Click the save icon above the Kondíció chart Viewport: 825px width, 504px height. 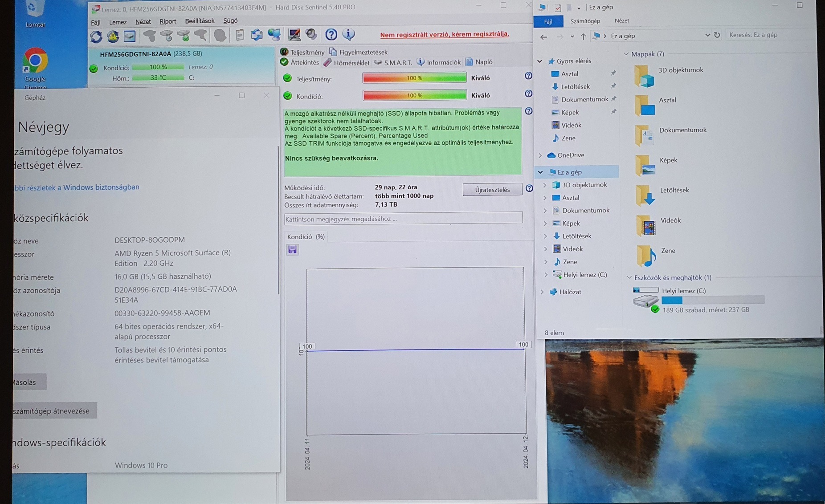coord(292,249)
